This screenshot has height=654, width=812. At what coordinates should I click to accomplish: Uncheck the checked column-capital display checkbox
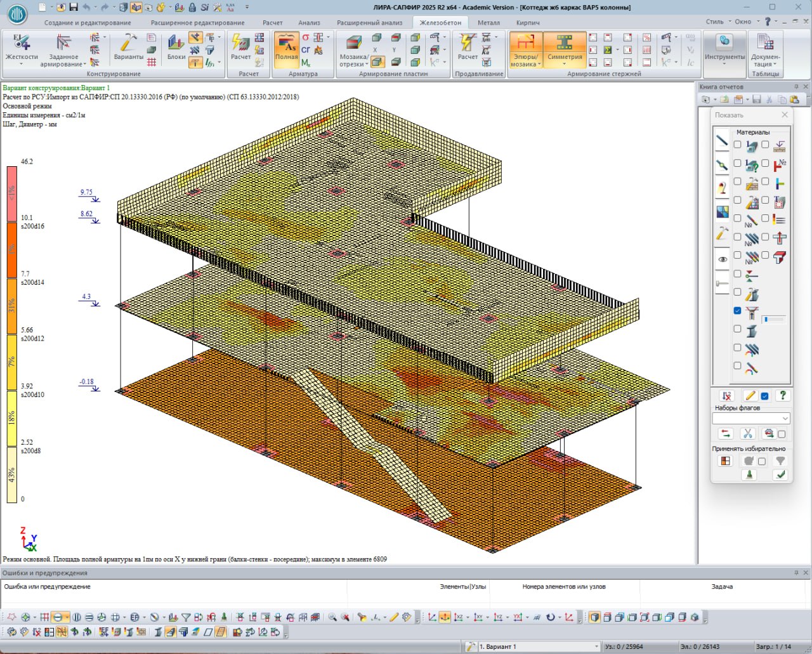[737, 311]
